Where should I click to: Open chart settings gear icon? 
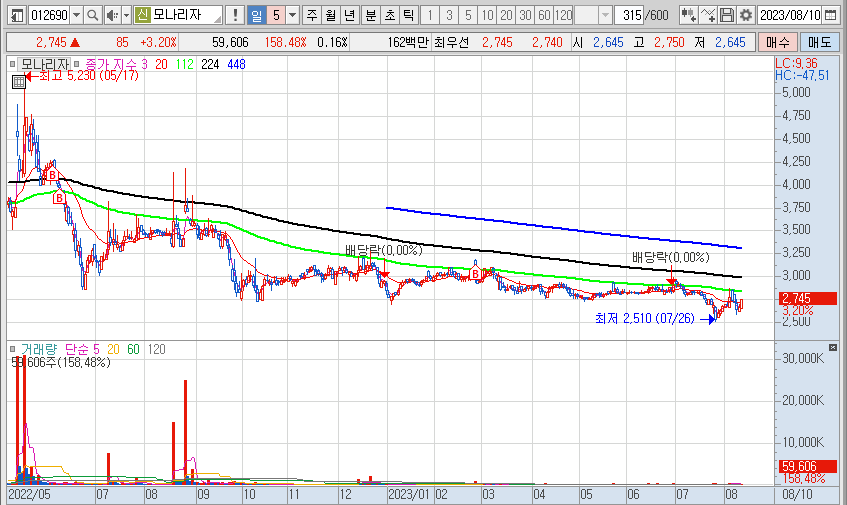click(x=746, y=15)
